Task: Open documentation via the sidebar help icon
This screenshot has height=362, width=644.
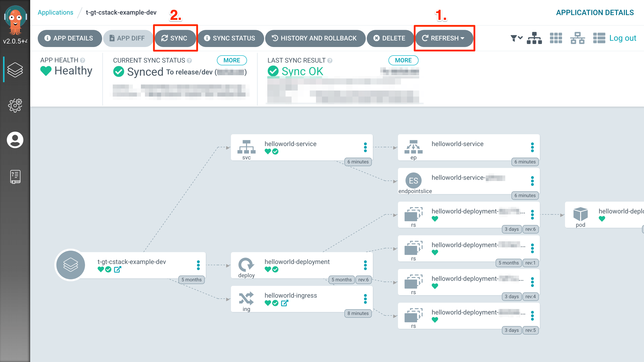Action: click(x=15, y=176)
